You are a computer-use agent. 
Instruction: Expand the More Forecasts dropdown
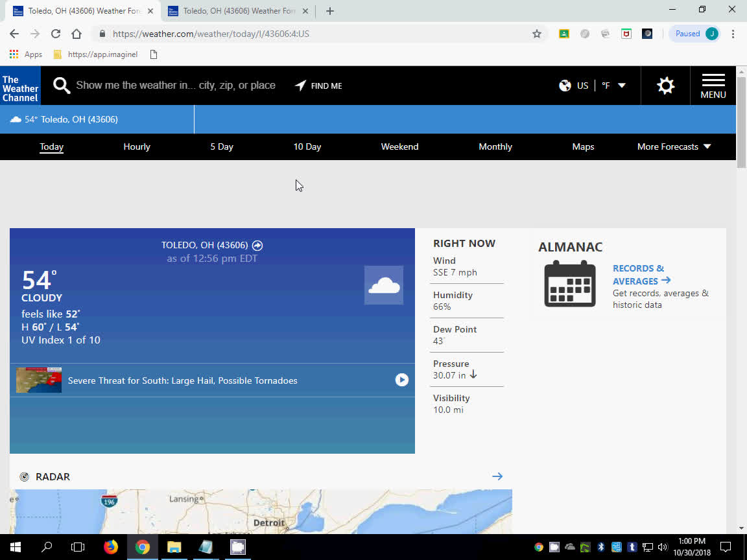(x=674, y=146)
